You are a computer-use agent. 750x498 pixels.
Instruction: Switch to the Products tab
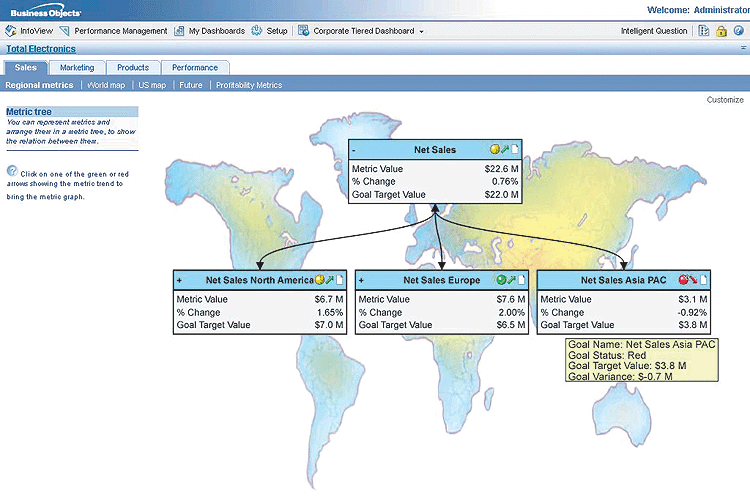pyautogui.click(x=133, y=67)
